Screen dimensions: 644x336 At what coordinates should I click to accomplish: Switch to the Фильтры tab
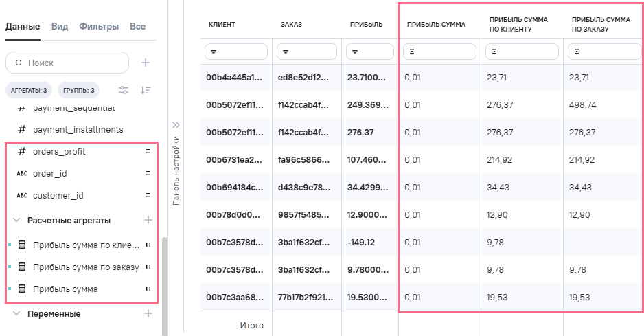[x=98, y=26]
